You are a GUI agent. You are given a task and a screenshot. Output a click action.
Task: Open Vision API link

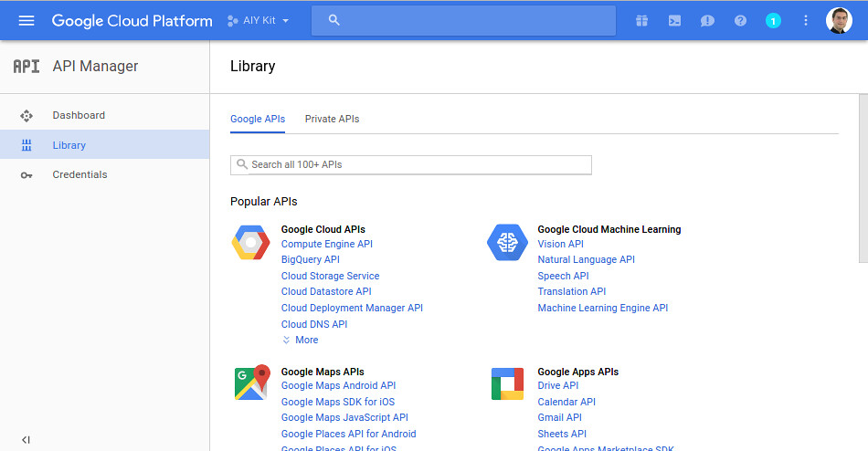coord(560,244)
